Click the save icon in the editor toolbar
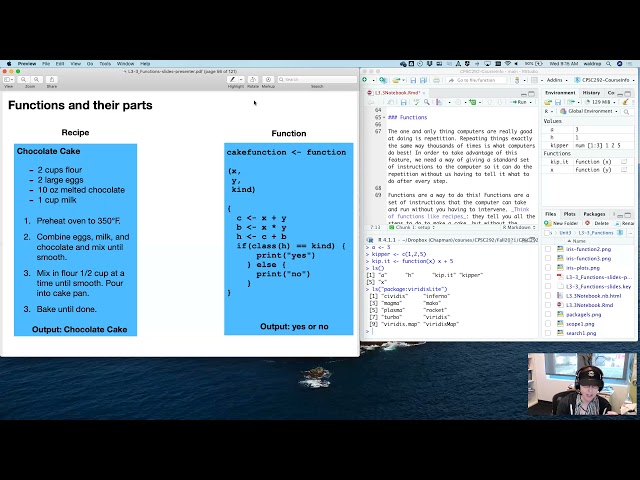Viewport: 640px width, 480px height. click(x=403, y=102)
